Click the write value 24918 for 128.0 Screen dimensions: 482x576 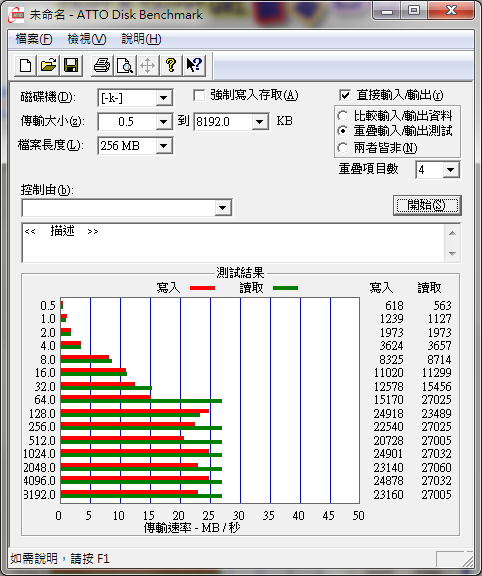pos(388,414)
